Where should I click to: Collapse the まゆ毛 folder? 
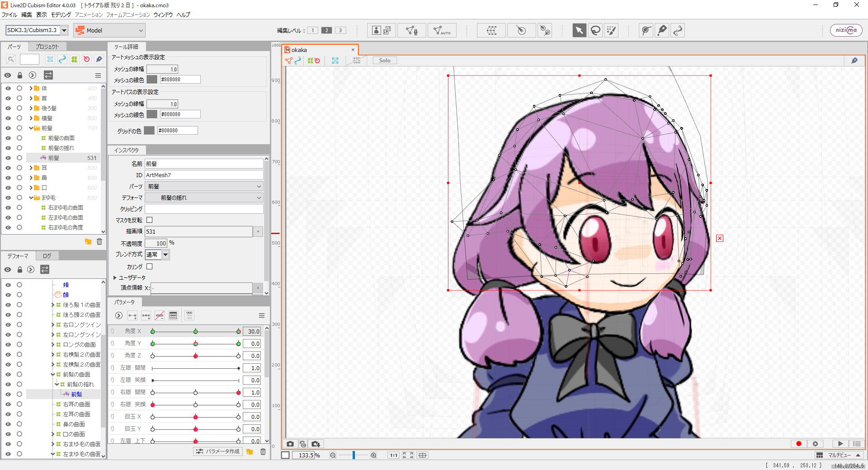31,198
